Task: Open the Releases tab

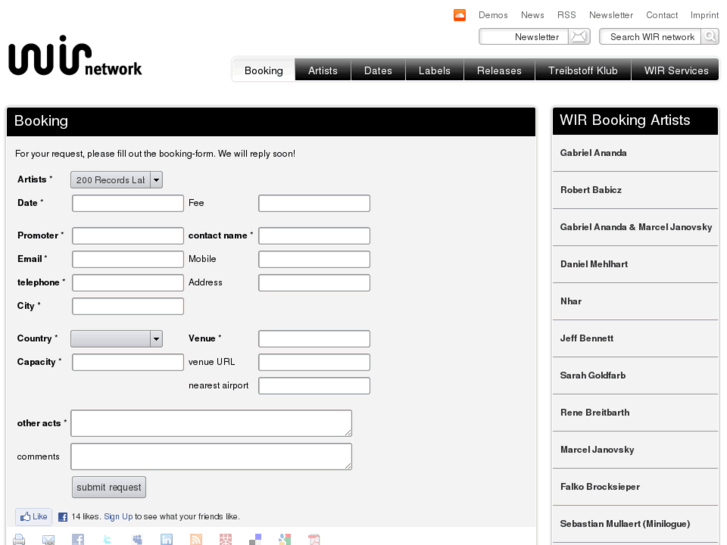Action: pyautogui.click(x=499, y=71)
